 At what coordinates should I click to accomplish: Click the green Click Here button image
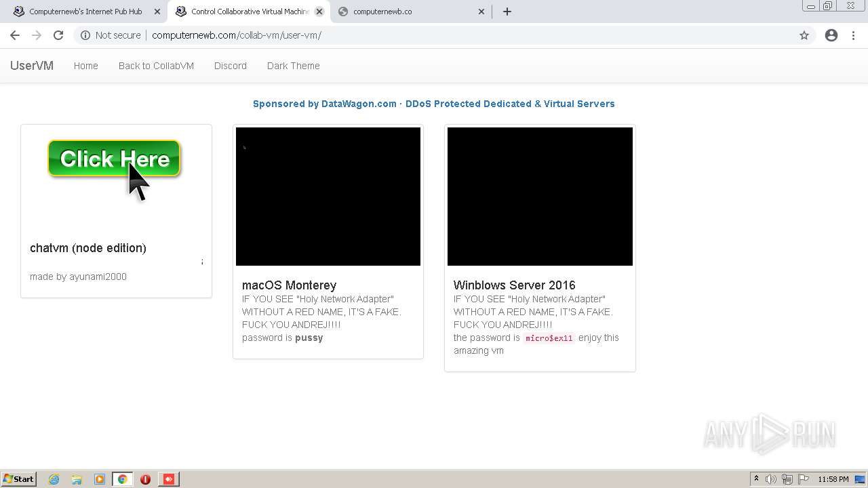click(x=114, y=159)
